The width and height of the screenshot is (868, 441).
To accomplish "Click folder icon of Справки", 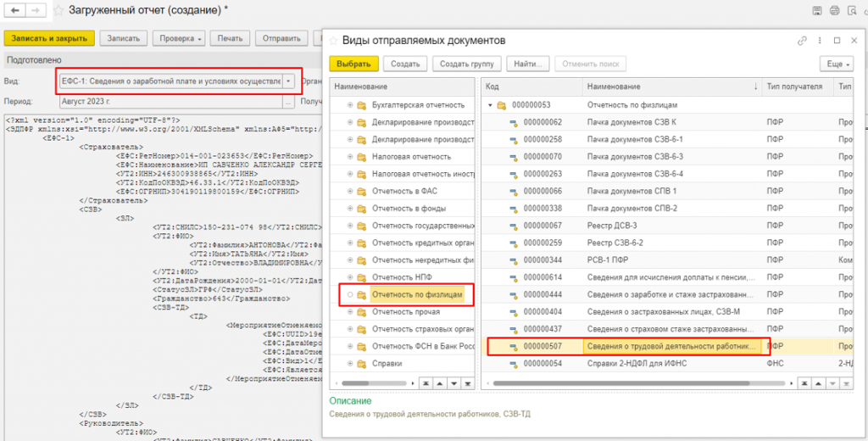I will [361, 364].
